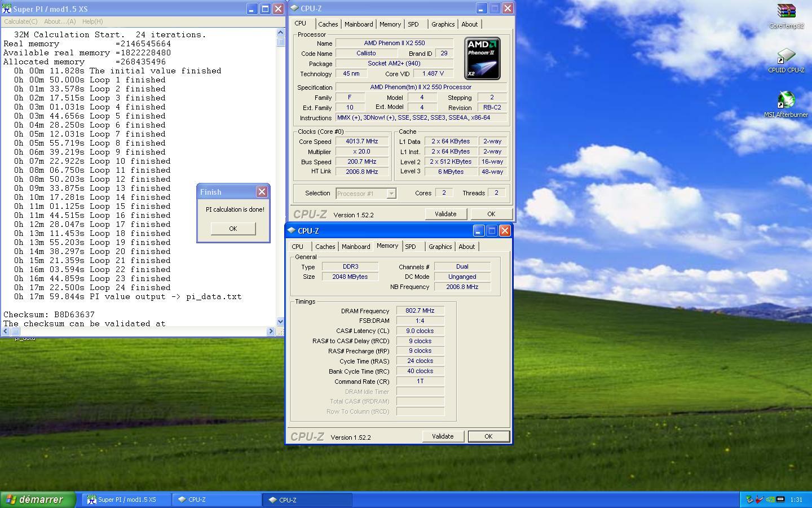This screenshot has width=812, height=508.
Task: Switch to About tab in upper CPU-Z
Action: pyautogui.click(x=470, y=24)
